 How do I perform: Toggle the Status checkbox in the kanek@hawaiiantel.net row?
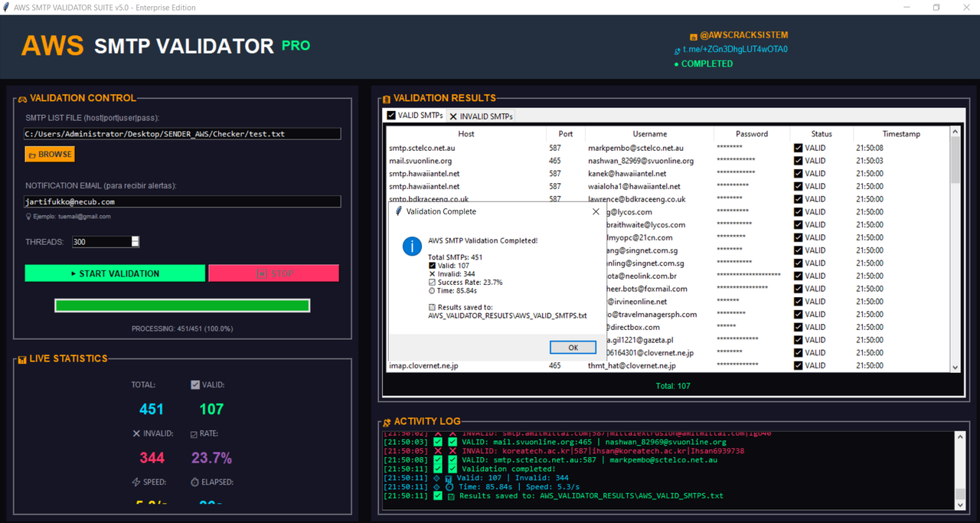pos(798,174)
